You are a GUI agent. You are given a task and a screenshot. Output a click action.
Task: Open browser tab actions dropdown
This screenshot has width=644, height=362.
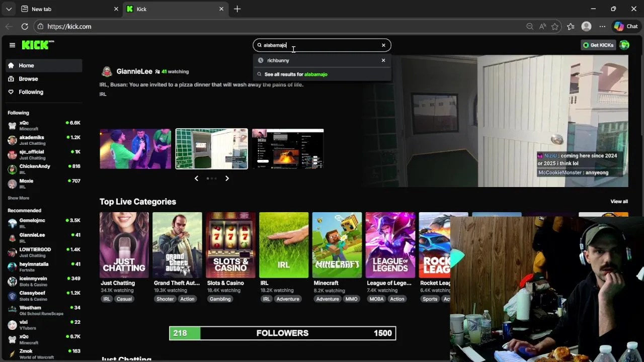click(9, 9)
